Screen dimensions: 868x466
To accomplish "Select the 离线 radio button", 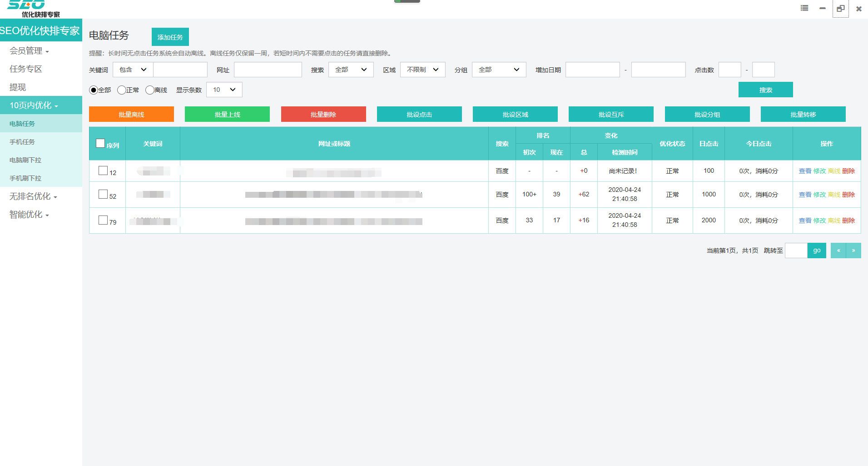I will pos(149,90).
